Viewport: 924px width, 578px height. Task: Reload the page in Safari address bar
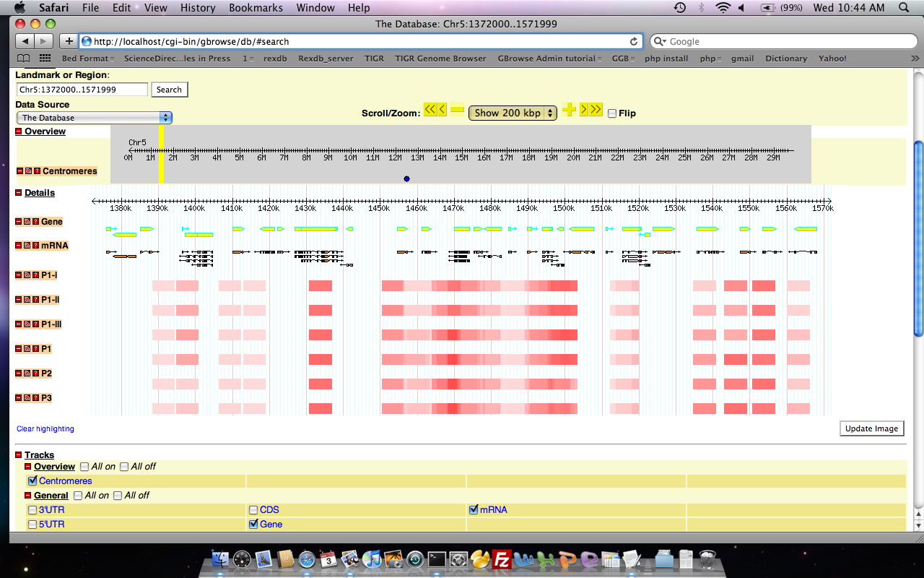[x=634, y=42]
